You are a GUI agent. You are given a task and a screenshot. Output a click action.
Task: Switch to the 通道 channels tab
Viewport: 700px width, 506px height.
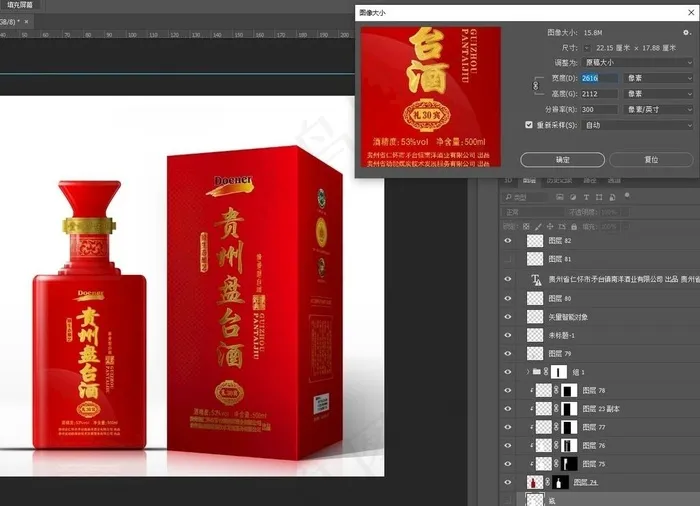coord(614,180)
